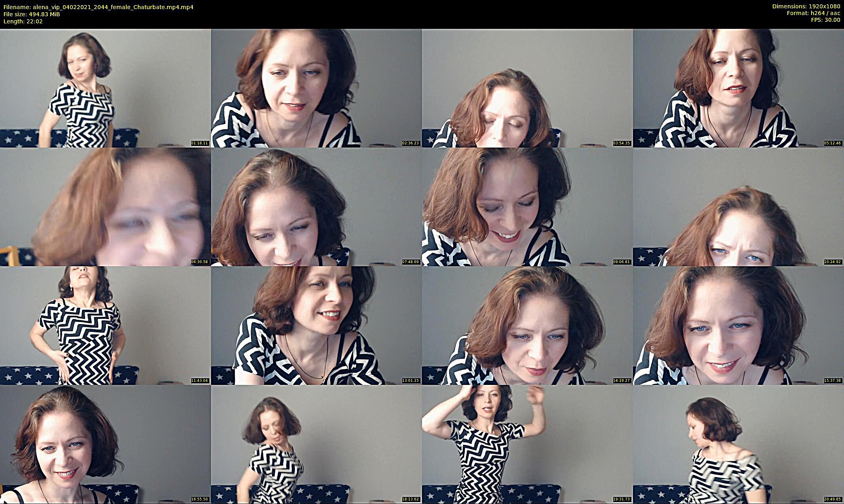This screenshot has height=504, width=844.
Task: Select the thumbnail stamped 14:19.27
Action: tap(527, 325)
